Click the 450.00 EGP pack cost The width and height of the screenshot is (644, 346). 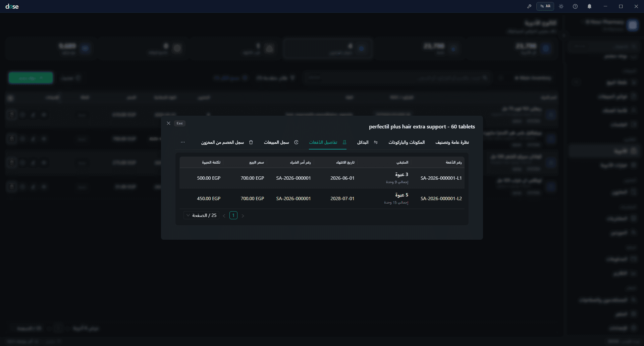click(209, 198)
